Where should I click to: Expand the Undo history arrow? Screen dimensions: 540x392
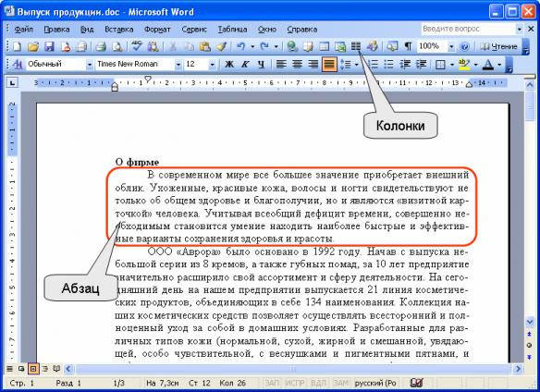[x=252, y=46]
